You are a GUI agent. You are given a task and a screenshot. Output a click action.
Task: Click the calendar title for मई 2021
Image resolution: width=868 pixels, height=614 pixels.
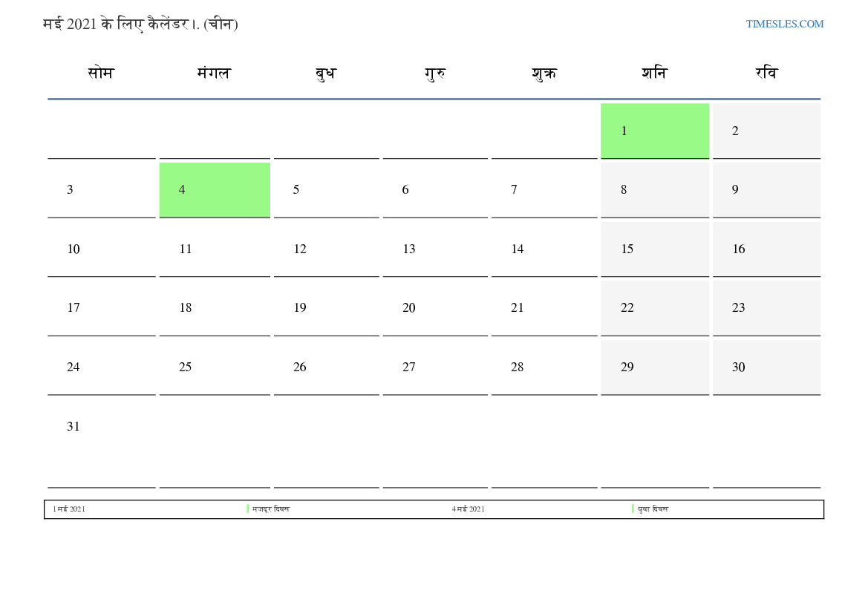[140, 24]
